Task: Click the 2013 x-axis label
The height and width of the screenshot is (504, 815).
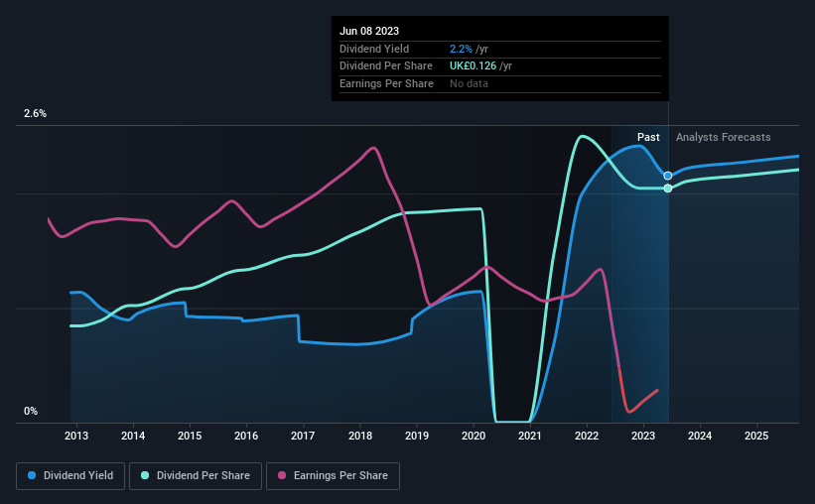Action: point(76,436)
